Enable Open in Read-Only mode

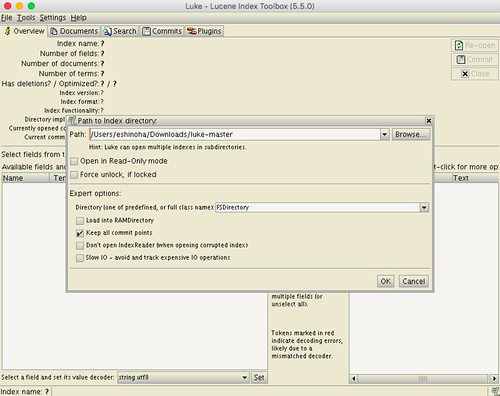pyautogui.click(x=74, y=161)
